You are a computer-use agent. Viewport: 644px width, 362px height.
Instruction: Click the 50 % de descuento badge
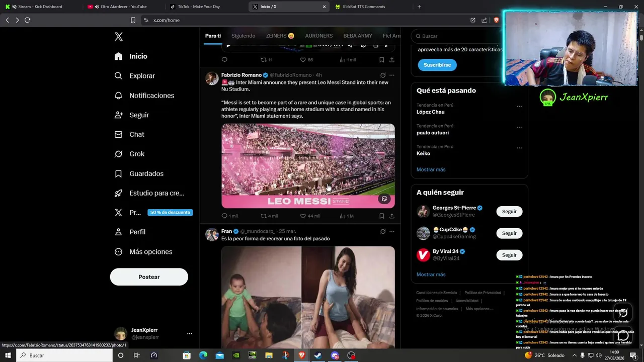click(x=170, y=213)
